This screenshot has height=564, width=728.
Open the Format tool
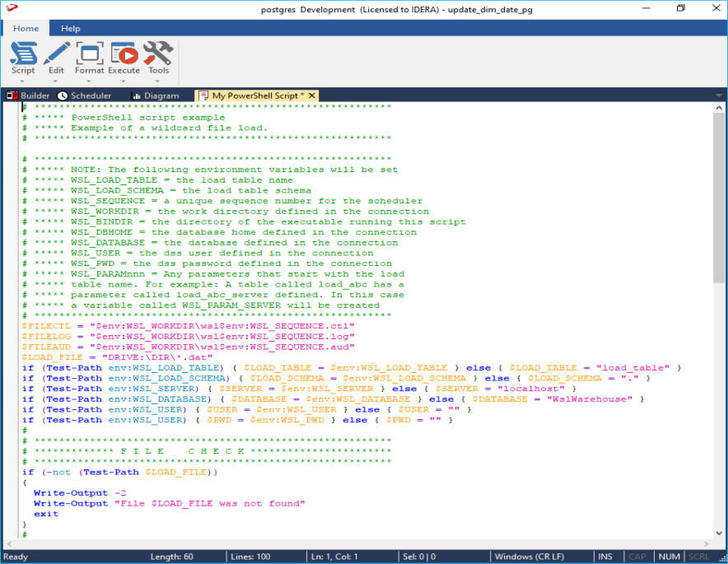click(x=89, y=58)
